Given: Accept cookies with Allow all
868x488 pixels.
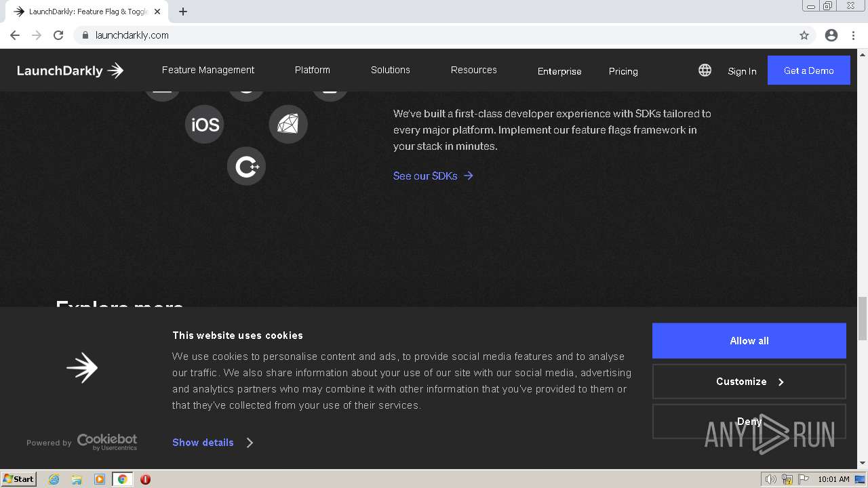Looking at the screenshot, I should point(749,341).
